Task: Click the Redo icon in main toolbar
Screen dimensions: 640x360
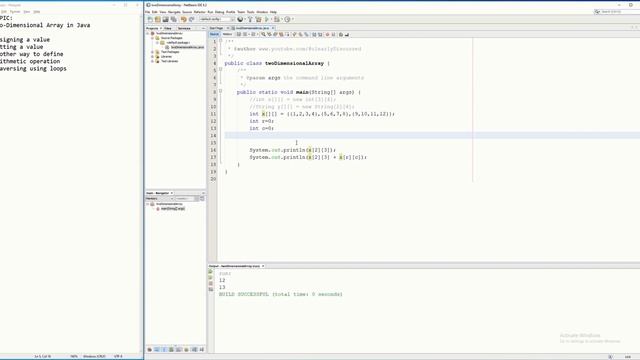Action: pos(191,19)
